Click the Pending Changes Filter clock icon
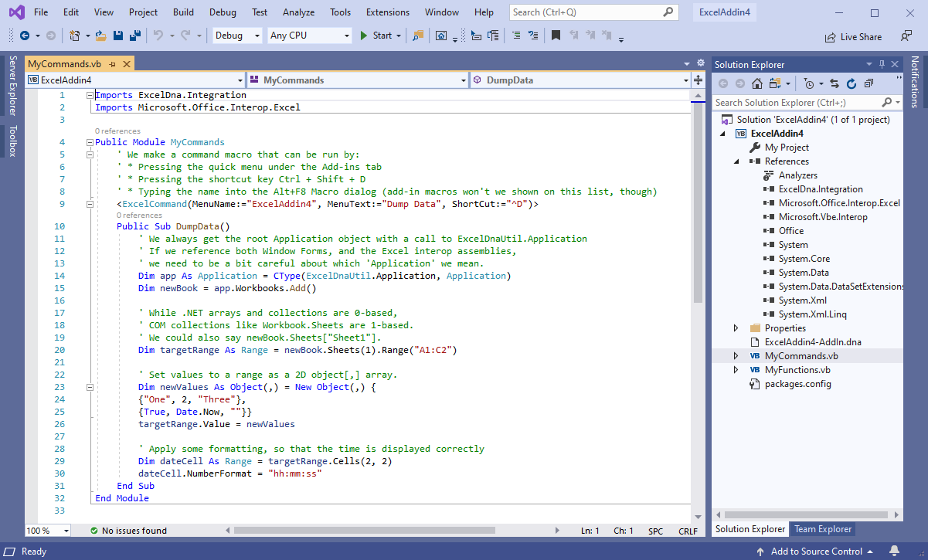928x560 pixels. 808,83
